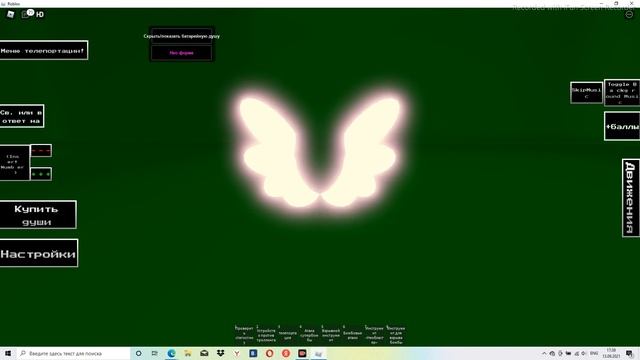Image resolution: width=640 pixels, height=360 pixels.
Task: Open taskbar clock and date
Action: (611, 353)
